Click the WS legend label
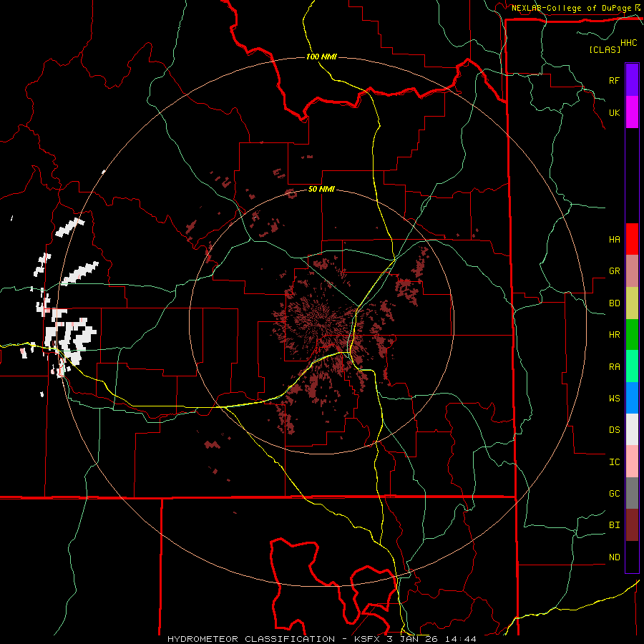The width and height of the screenshot is (644, 644). pos(614,399)
